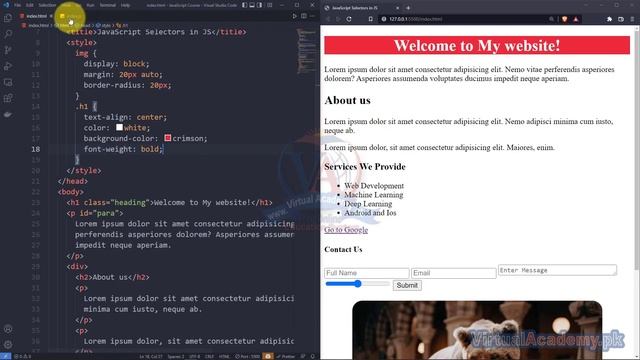This screenshot has height=360, width=640.
Task: Open the File menu
Action: (x=18, y=5)
